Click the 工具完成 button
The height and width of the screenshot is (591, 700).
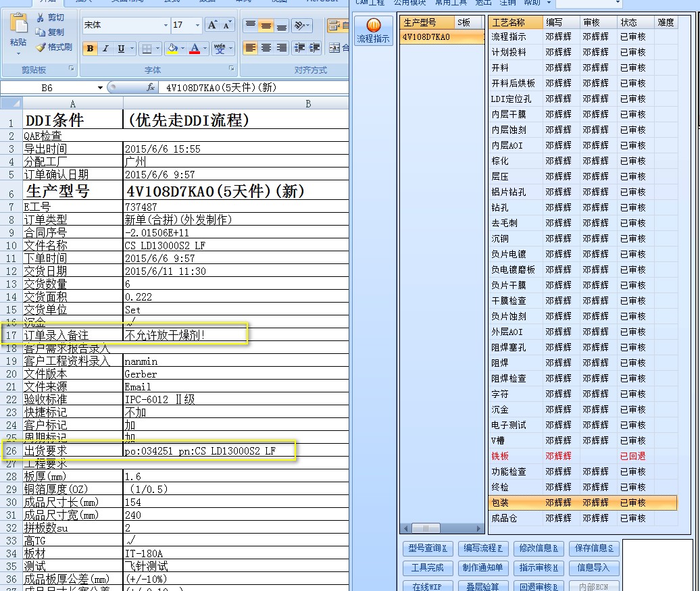click(x=427, y=568)
